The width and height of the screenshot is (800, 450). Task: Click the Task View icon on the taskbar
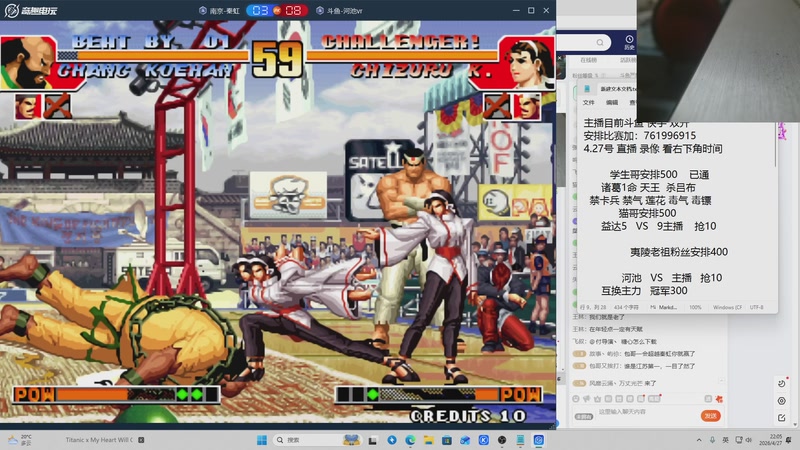coord(373,440)
